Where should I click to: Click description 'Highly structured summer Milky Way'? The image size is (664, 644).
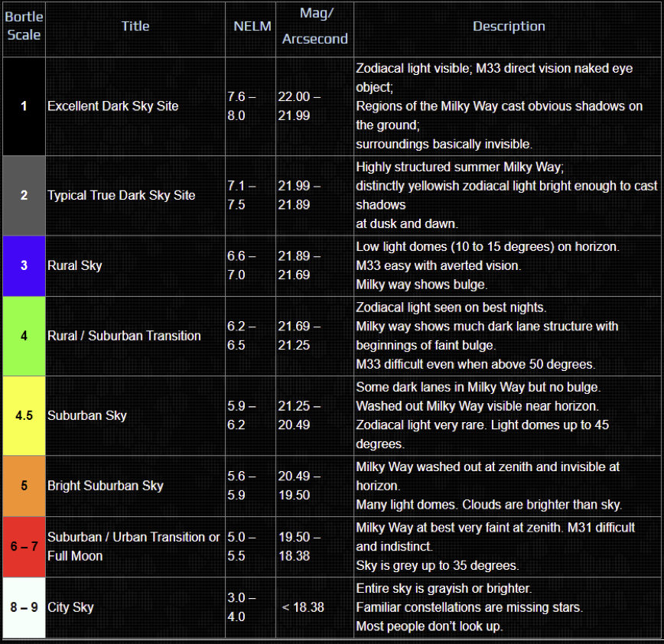click(x=506, y=195)
